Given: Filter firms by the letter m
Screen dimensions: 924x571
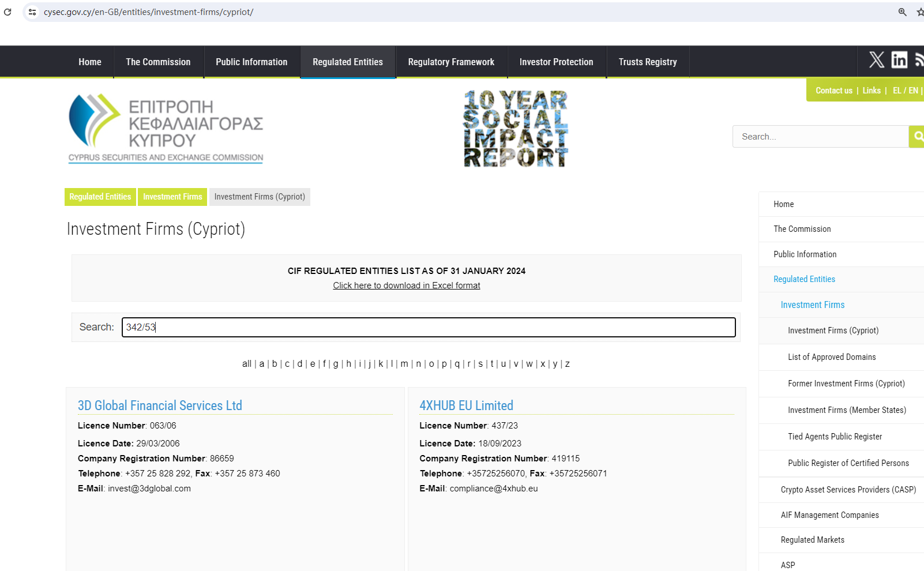Looking at the screenshot, I should point(404,363).
